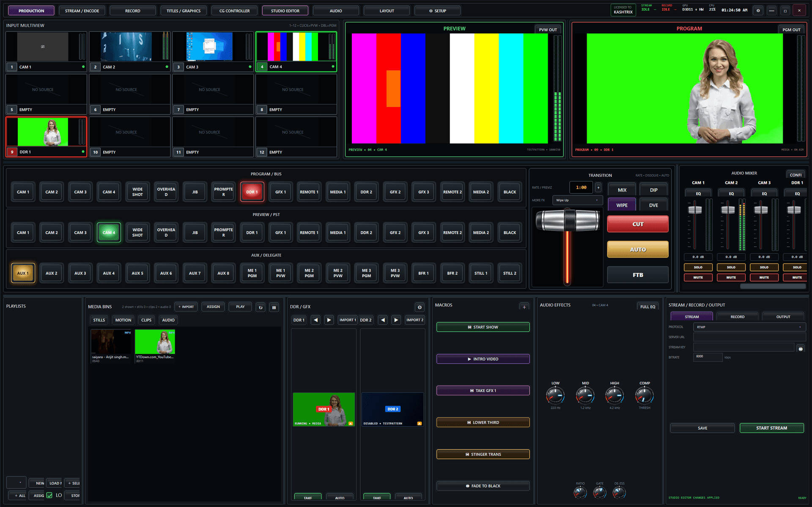Image resolution: width=812 pixels, height=507 pixels.
Task: Toggle grid view in Media Bins
Action: 274,307
